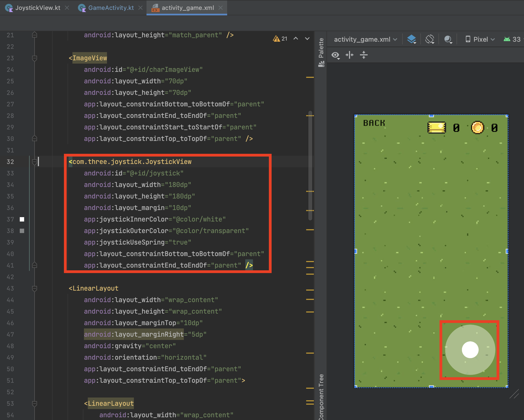Select the yellow ticket icon in preview

coord(437,127)
